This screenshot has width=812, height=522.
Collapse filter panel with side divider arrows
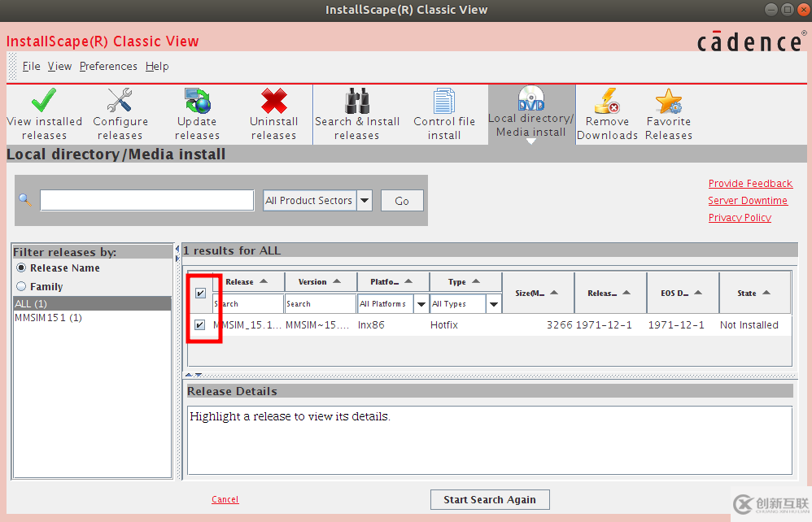pyautogui.click(x=177, y=254)
